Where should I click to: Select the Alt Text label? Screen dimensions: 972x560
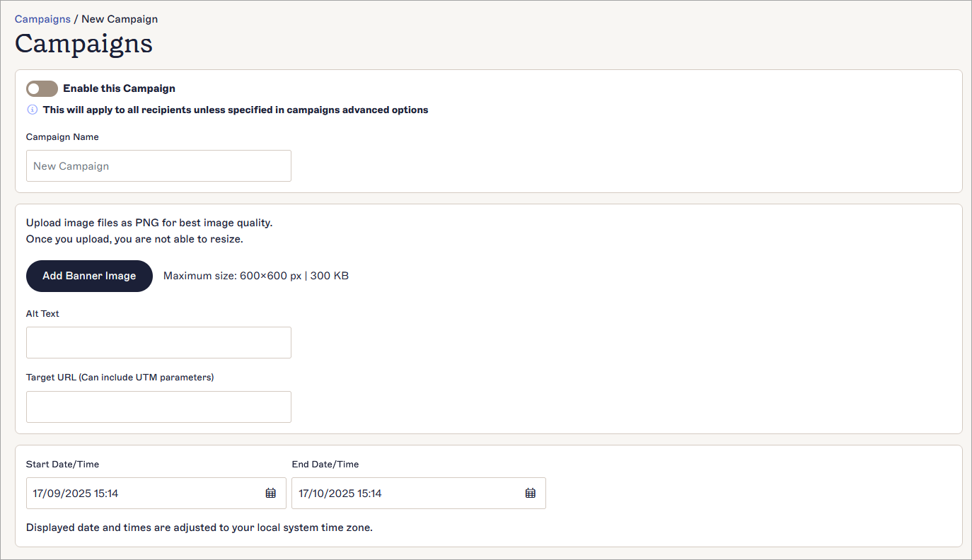(x=42, y=313)
